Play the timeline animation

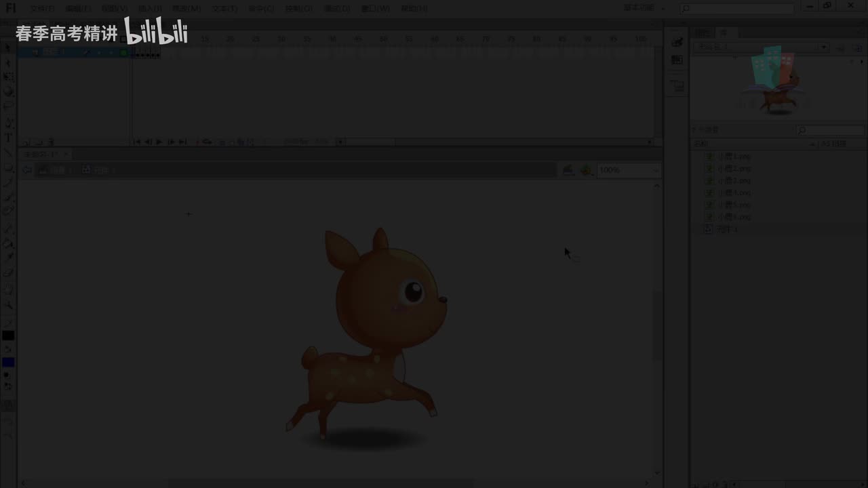[159, 142]
